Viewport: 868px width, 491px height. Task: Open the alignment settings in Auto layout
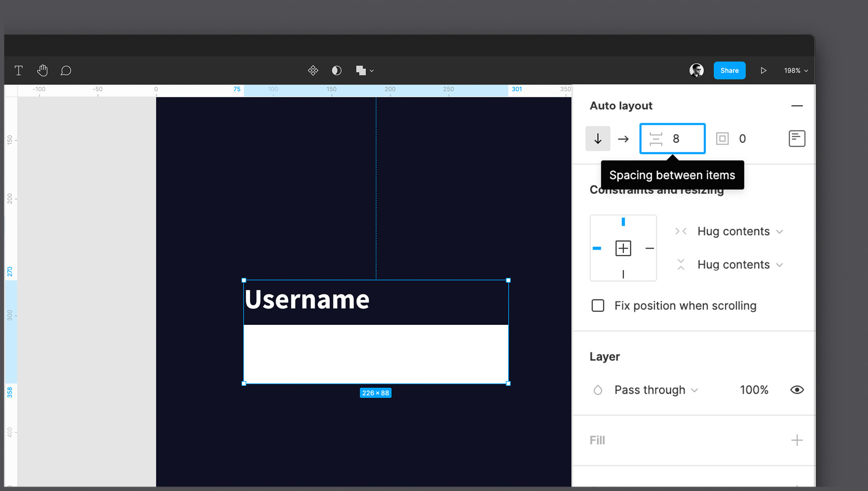click(x=796, y=138)
